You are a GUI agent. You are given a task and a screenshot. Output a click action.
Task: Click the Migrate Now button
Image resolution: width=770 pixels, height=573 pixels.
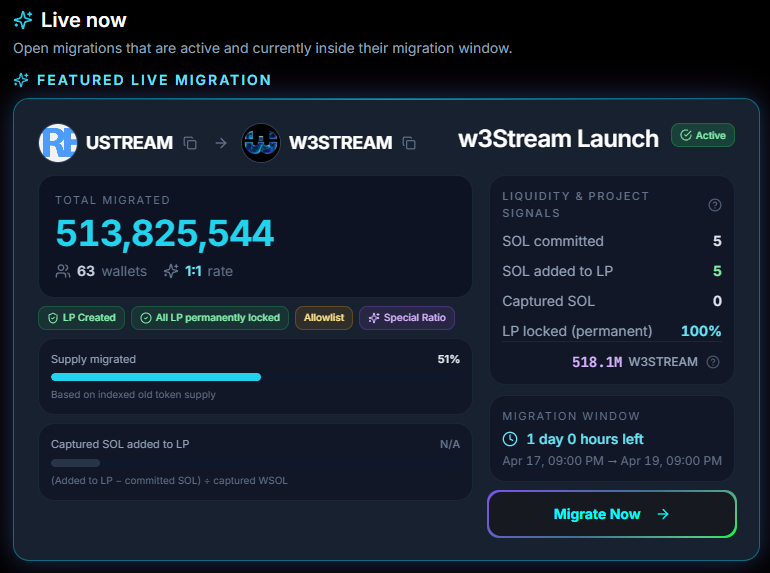pos(611,514)
